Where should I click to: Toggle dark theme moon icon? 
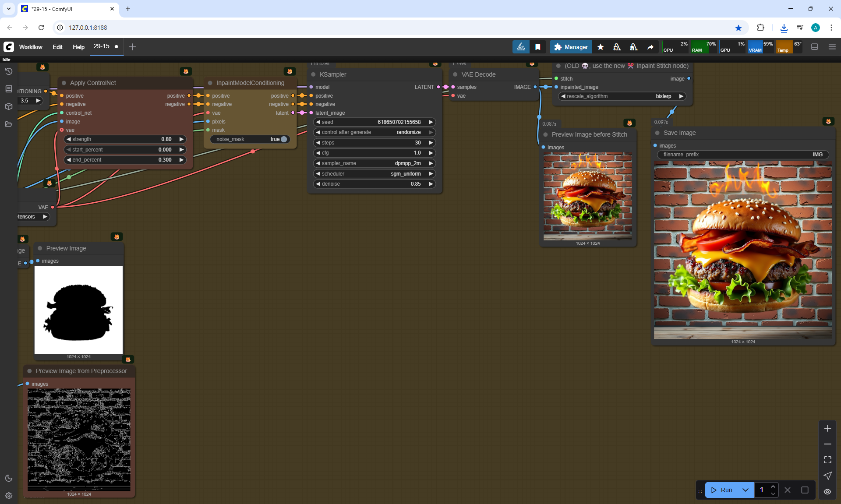click(9, 478)
